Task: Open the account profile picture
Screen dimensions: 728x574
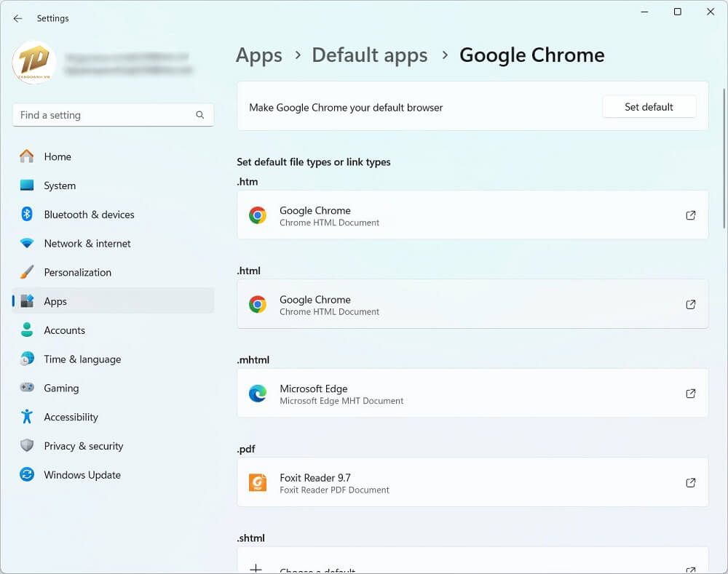Action: [34, 63]
